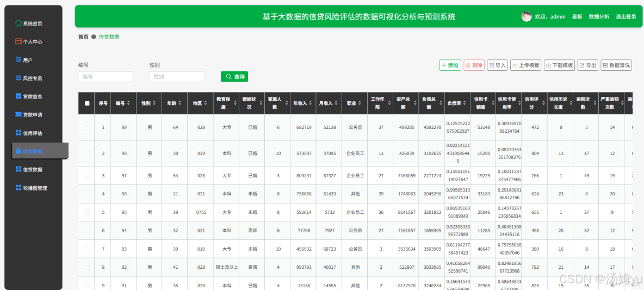Screen dimensions: 644x290
Task: Click 硕士及以上 education cell
Action: 227,267
